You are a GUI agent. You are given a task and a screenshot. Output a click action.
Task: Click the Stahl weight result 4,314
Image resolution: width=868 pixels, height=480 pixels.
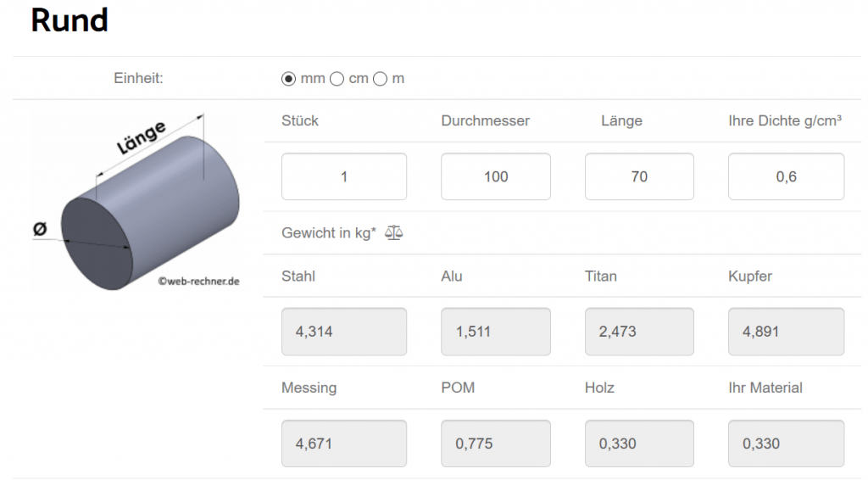(344, 332)
